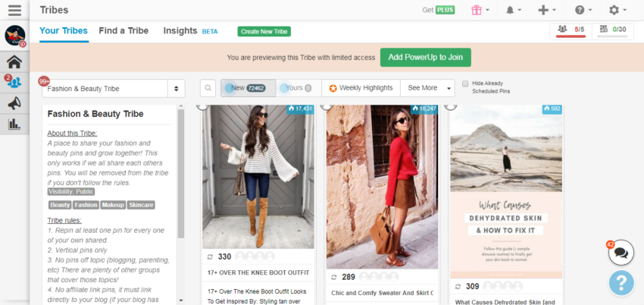Image resolution: width=644 pixels, height=305 pixels.
Task: Toggle the Yours pins filter
Action: click(x=299, y=88)
